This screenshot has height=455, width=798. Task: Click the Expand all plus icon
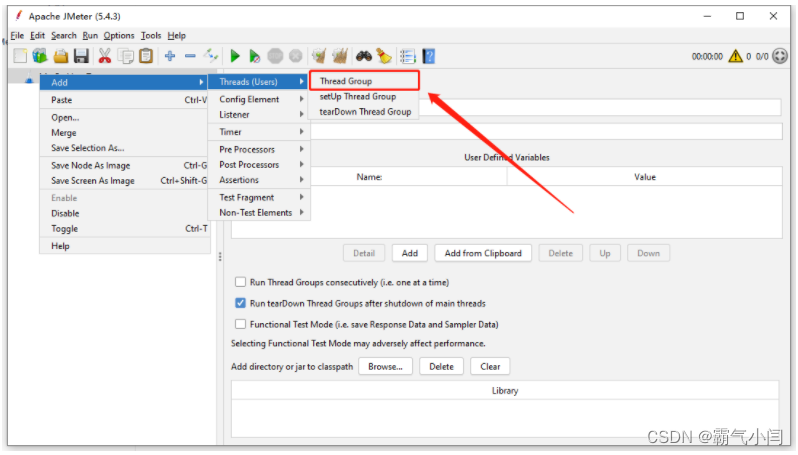(170, 56)
